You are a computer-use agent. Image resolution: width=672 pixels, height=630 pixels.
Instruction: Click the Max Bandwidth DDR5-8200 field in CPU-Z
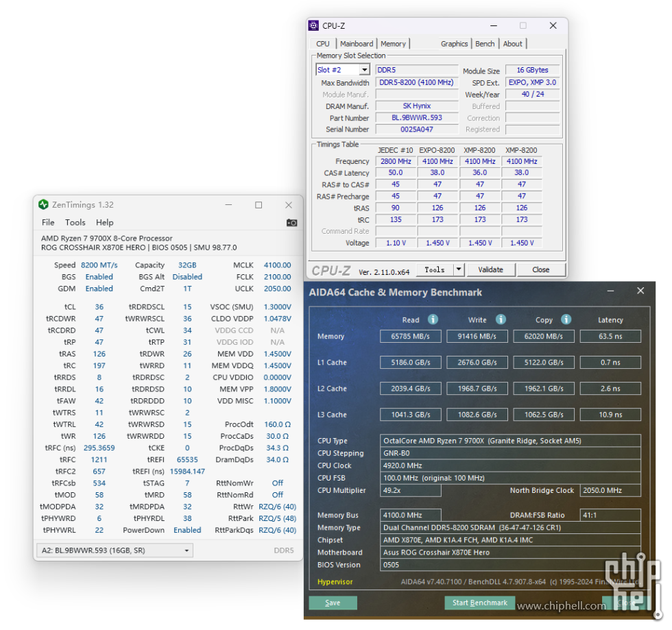click(417, 82)
